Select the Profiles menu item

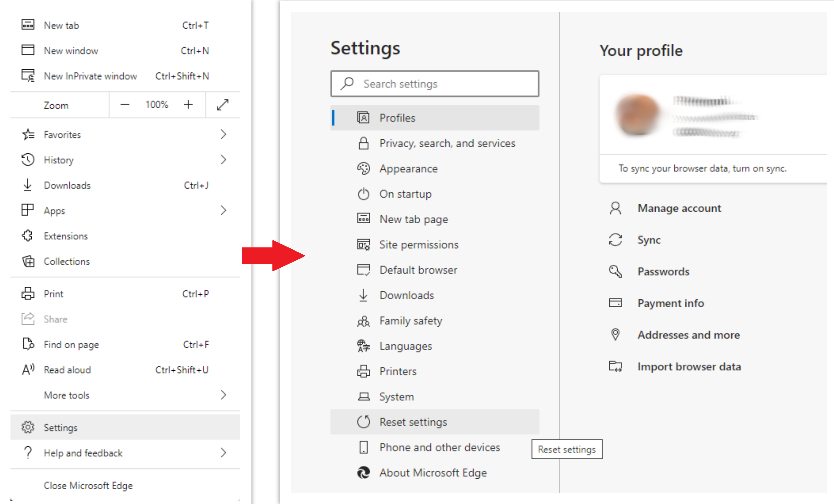click(398, 118)
